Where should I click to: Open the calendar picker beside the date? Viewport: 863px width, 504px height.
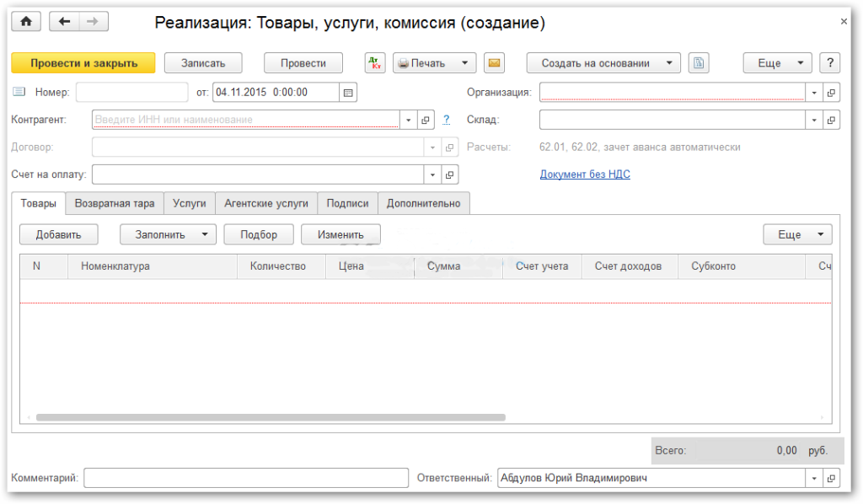tap(348, 93)
